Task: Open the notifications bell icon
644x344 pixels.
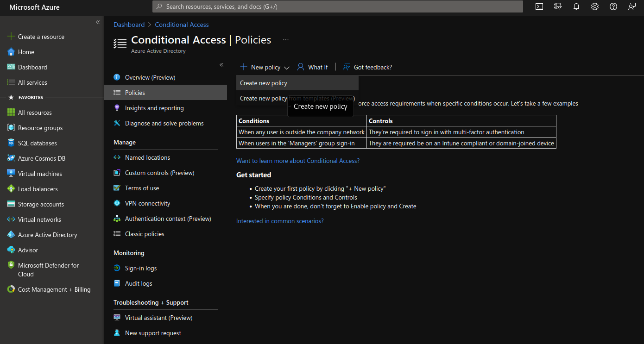Action: tap(576, 6)
